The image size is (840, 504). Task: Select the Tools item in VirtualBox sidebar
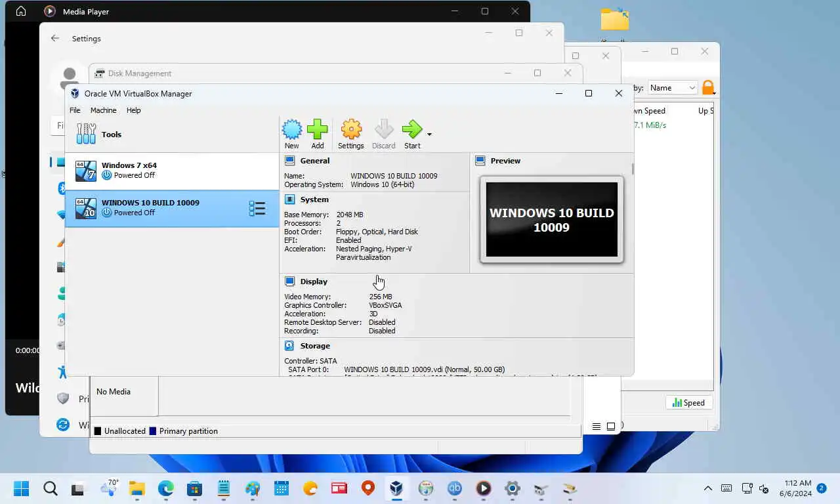tap(172, 134)
